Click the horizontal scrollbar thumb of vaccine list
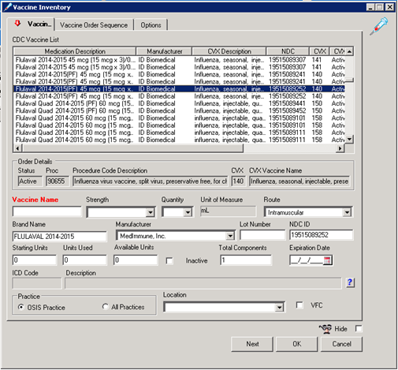Image resolution: width=398 pixels, height=370 pixels. (133, 148)
